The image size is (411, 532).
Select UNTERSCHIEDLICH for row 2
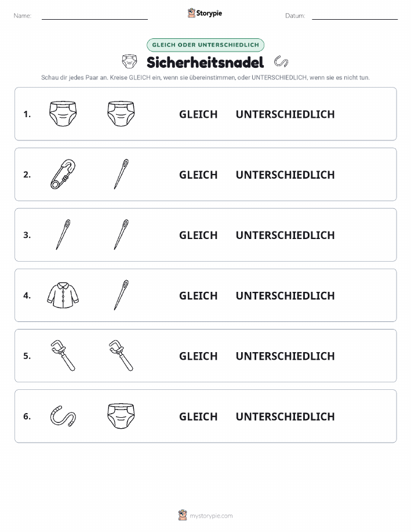(285, 175)
